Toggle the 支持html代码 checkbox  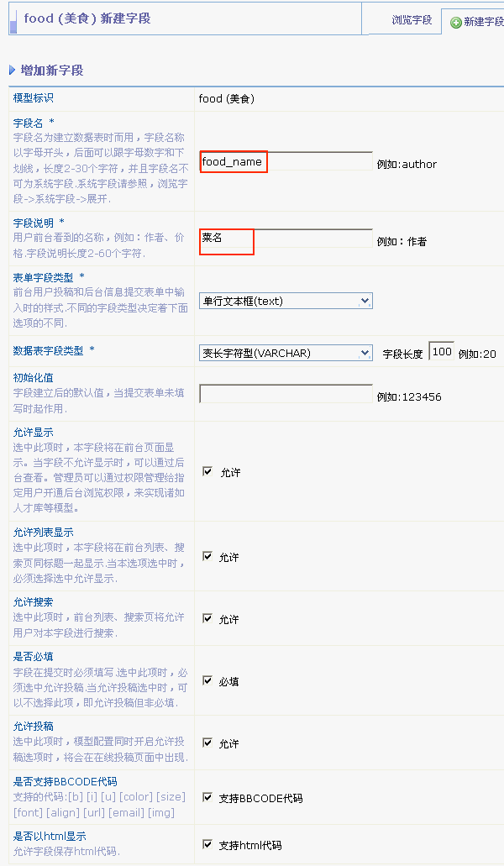click(x=207, y=844)
